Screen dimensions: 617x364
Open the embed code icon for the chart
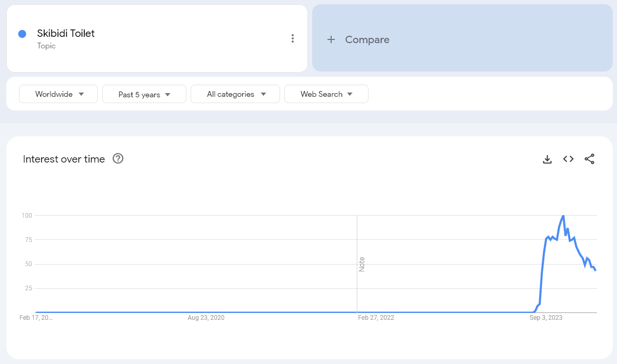click(x=568, y=159)
